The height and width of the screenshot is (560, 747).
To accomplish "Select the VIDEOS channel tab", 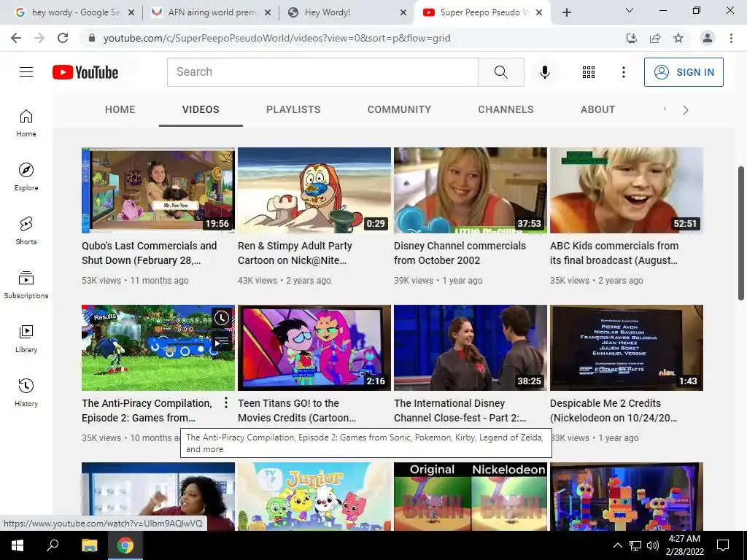I will [201, 109].
